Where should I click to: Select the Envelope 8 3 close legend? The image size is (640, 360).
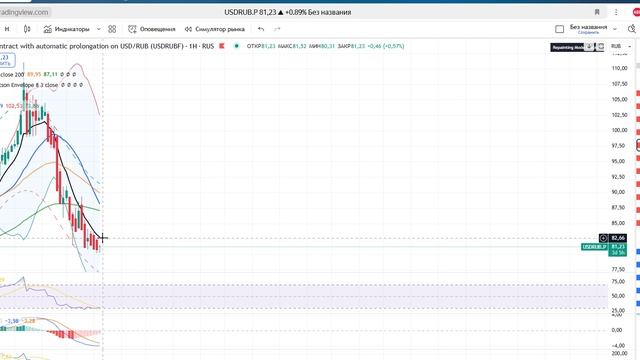point(29,85)
